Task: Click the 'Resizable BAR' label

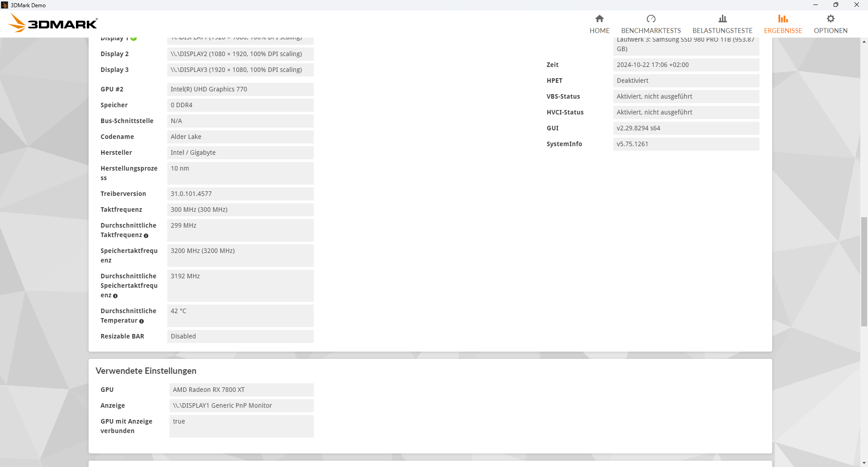Action: click(123, 336)
